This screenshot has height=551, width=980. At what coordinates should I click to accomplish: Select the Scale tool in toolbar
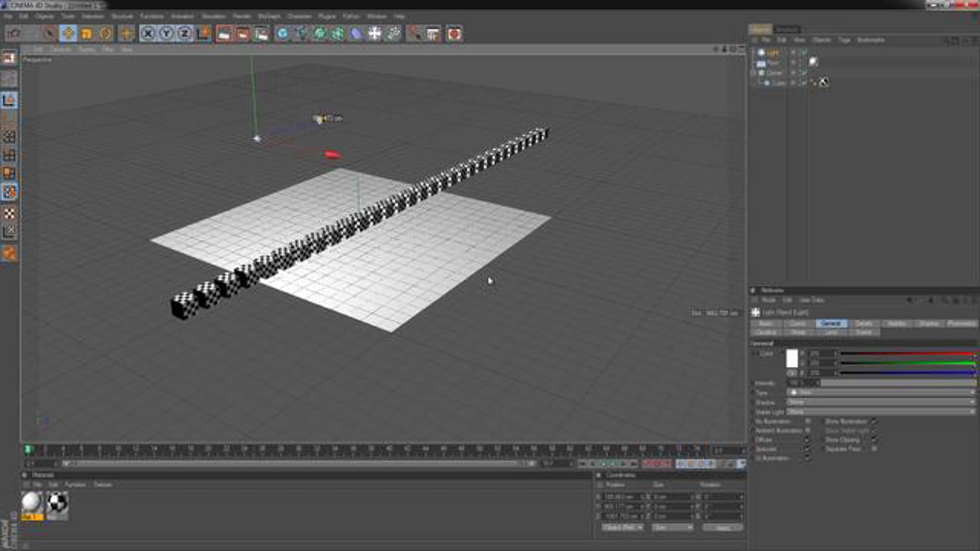[87, 33]
